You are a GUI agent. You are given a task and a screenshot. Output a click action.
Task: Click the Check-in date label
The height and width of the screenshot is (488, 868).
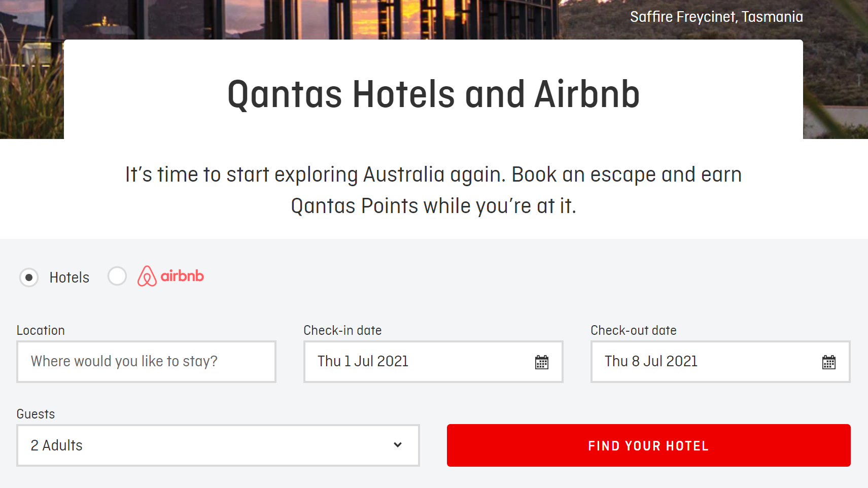pyautogui.click(x=342, y=330)
